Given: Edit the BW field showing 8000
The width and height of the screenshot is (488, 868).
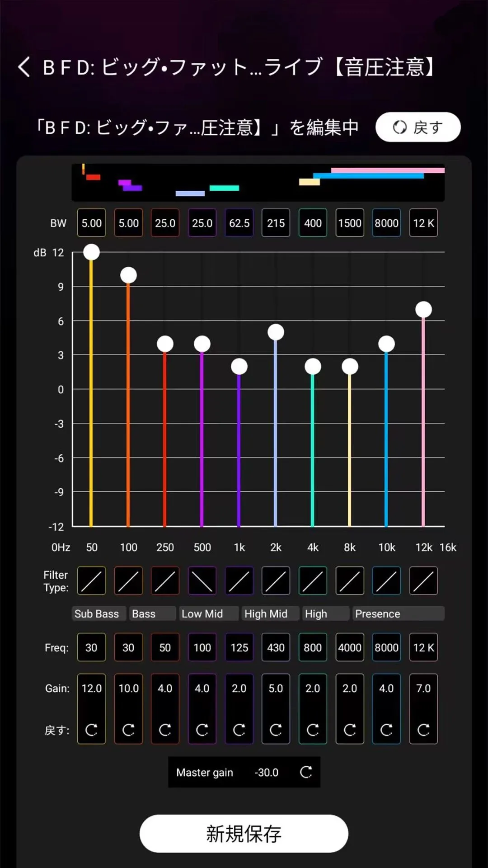Looking at the screenshot, I should tap(386, 222).
